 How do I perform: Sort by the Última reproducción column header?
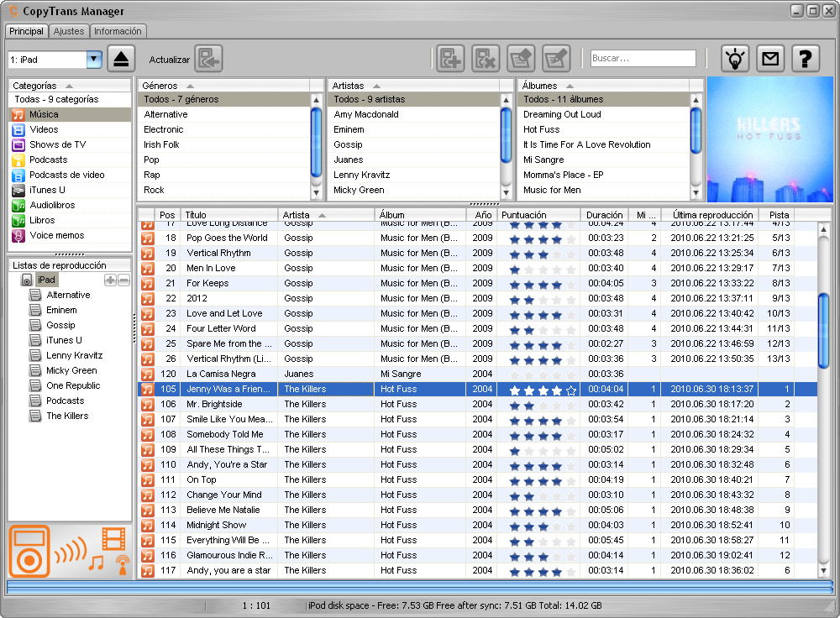pos(709,215)
